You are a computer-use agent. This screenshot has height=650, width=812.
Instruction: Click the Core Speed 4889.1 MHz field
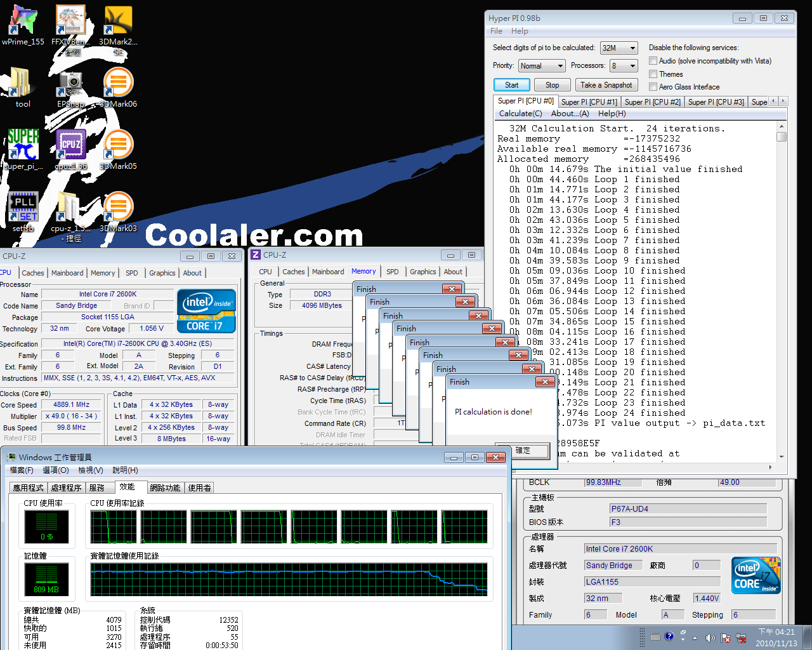click(71, 405)
